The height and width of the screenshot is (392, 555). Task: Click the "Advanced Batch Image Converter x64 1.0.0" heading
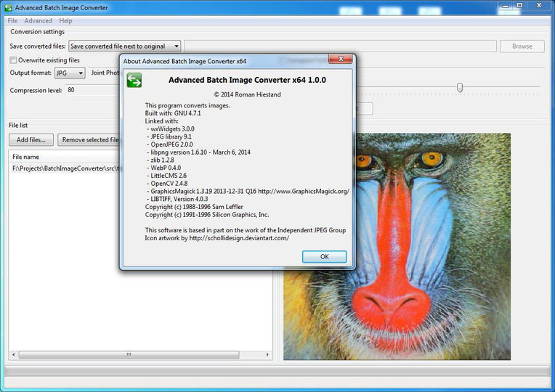click(x=247, y=80)
